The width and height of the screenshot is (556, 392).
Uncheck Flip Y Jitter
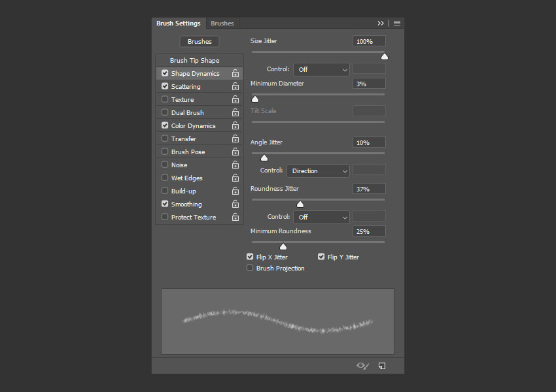click(x=321, y=257)
